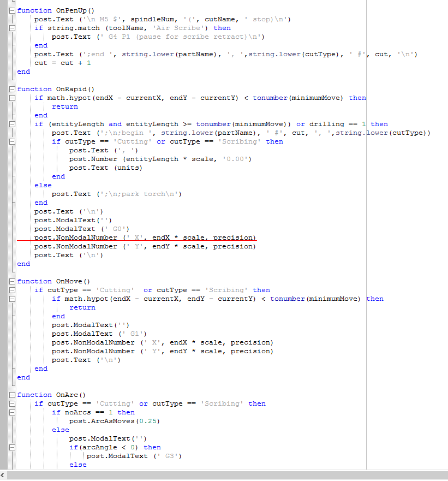448x481 pixels.
Task: Collapse the cutType if-block inside OnRapid
Action: coord(12,142)
